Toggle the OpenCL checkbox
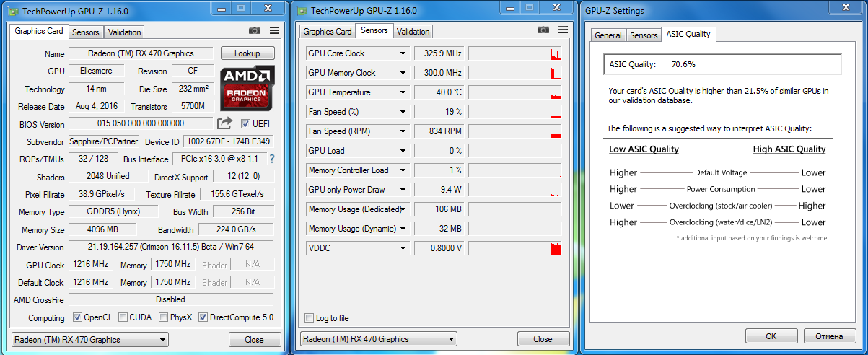 77,317
